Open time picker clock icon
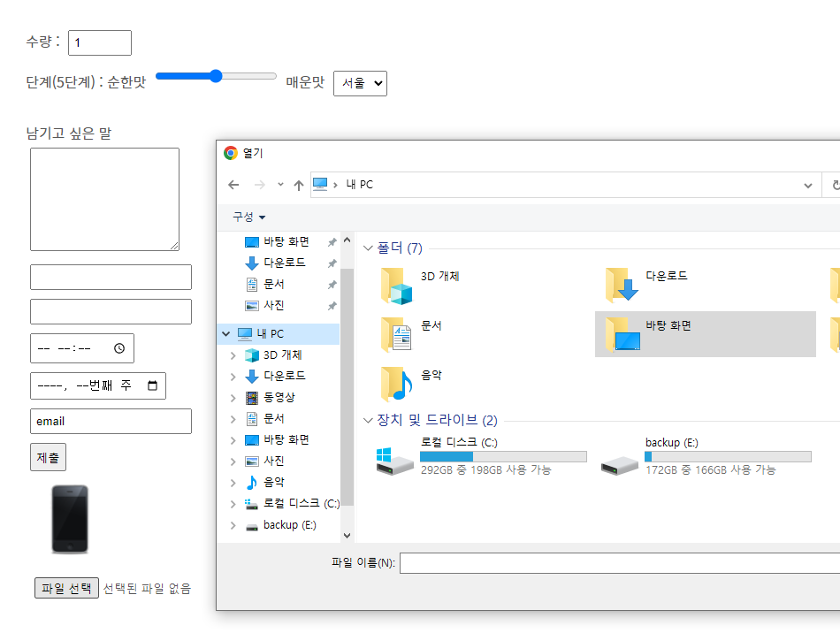Screen dimensions: 840x633 [x=119, y=348]
